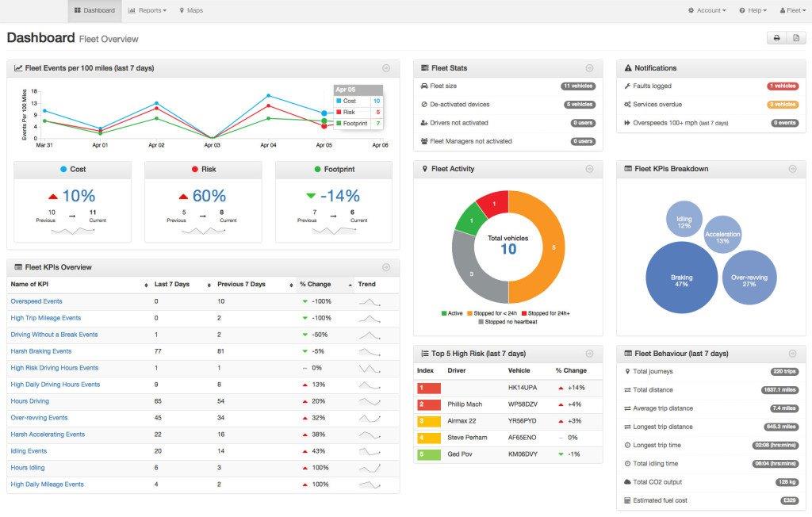
Task: Open the Fleet dropdown at top right
Action: click(792, 10)
